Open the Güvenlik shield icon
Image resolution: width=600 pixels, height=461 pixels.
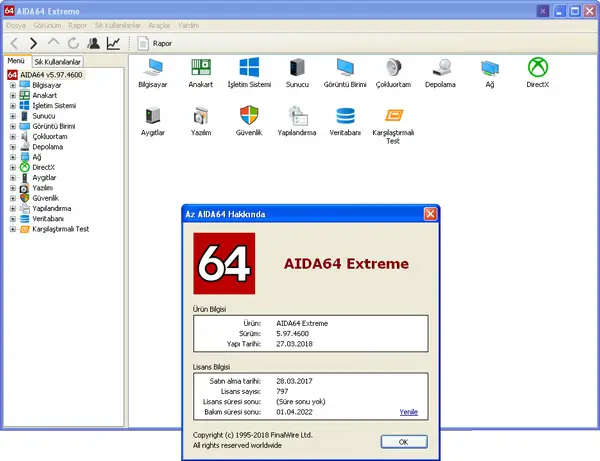[x=249, y=116]
